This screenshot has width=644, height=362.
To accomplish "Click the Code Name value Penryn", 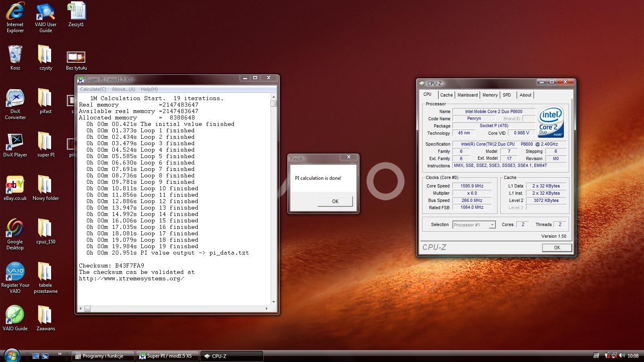I will point(474,119).
